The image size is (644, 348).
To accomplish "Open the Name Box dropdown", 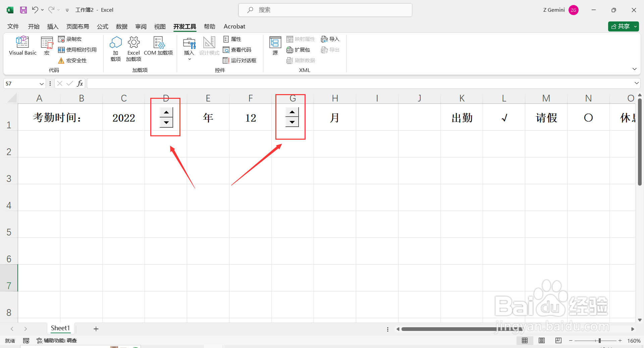I will click(x=41, y=83).
